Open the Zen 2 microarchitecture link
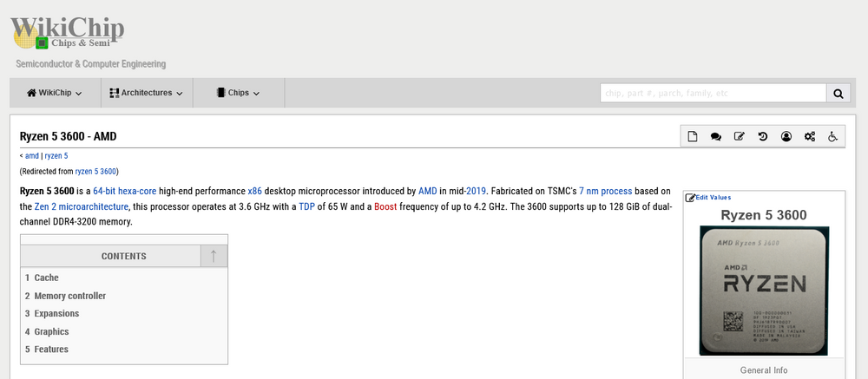 82,207
